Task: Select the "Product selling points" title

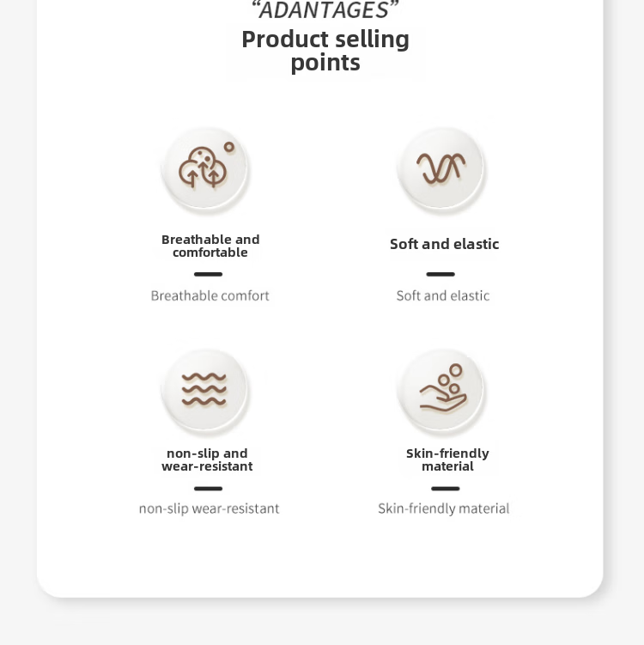Action: click(x=325, y=51)
